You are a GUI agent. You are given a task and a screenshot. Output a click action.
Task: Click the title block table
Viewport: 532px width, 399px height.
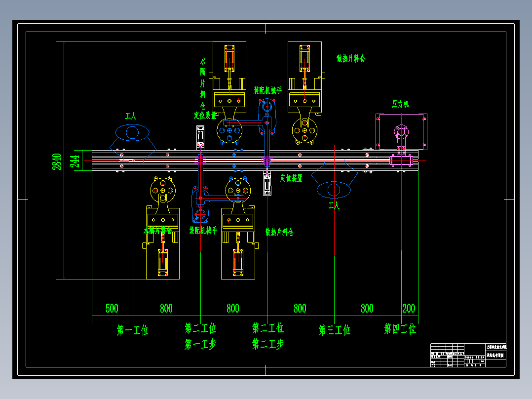click(468, 355)
